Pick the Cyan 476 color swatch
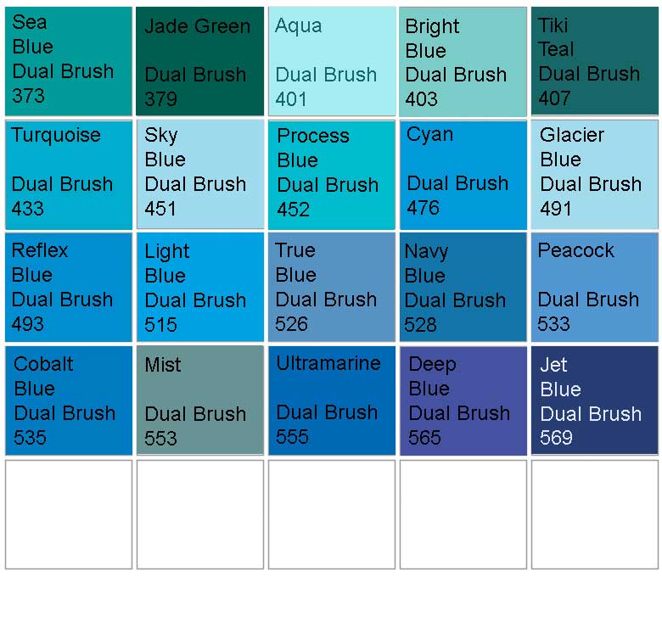 463,175
